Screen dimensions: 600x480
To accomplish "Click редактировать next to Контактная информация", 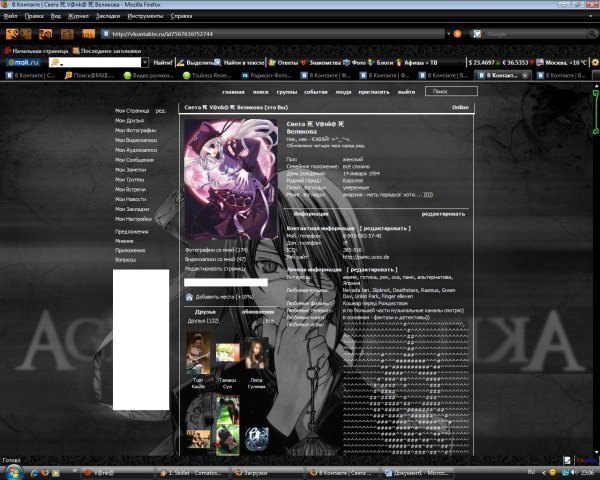I will 385,228.
